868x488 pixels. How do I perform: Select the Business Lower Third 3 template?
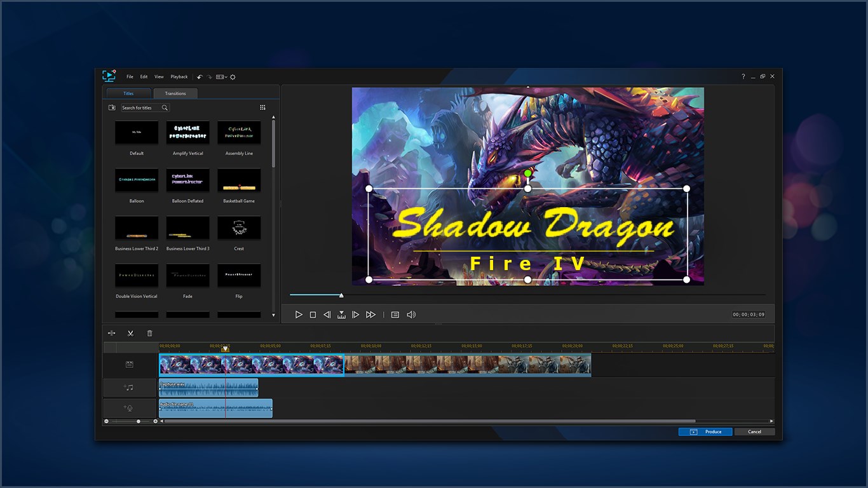(188, 227)
